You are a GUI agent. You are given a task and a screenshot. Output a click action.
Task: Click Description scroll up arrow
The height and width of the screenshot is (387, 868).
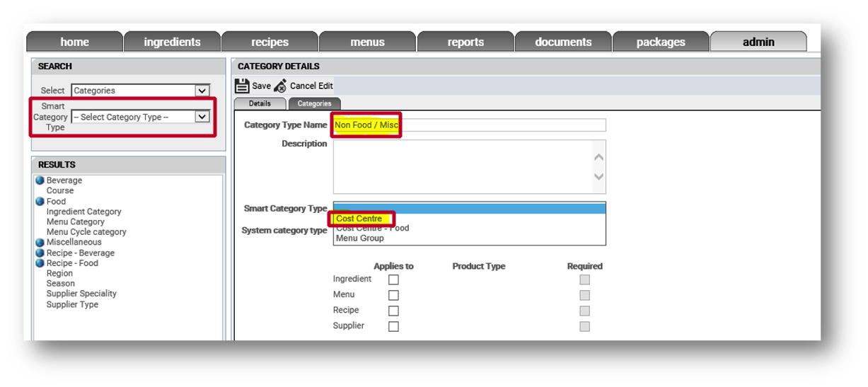tap(599, 157)
